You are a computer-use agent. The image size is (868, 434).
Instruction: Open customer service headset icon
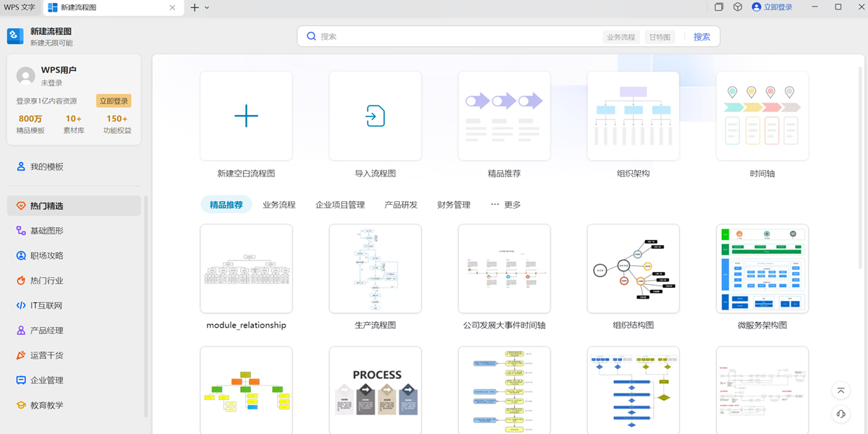coord(841,414)
